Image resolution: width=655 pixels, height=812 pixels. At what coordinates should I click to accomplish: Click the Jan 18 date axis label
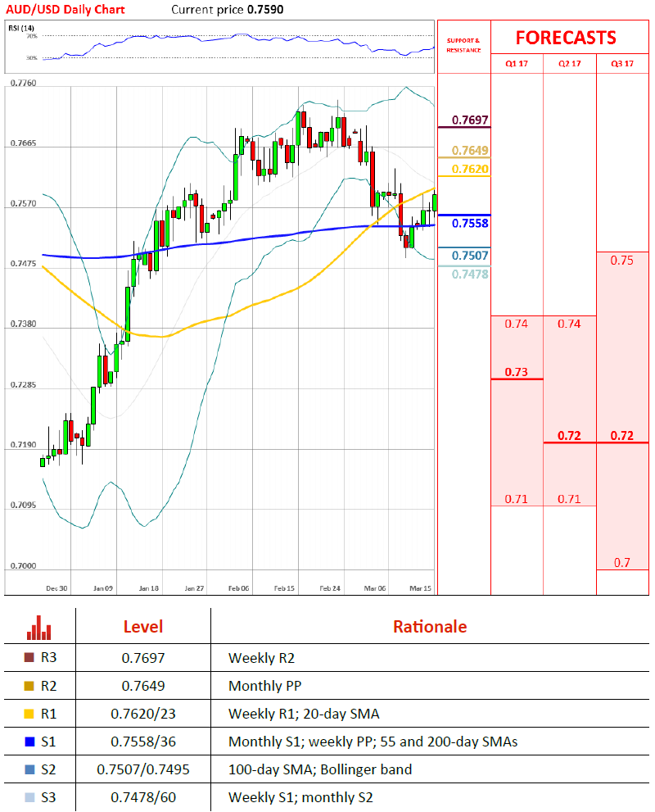[148, 588]
